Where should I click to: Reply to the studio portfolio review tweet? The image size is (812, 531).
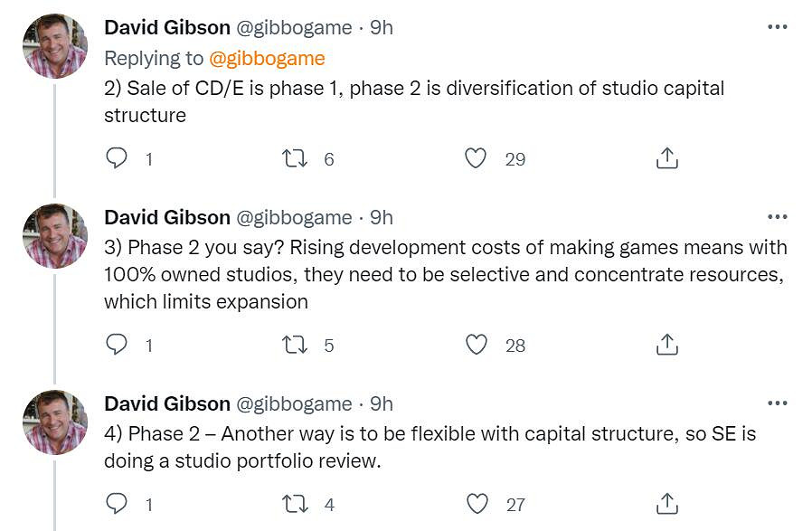(117, 504)
